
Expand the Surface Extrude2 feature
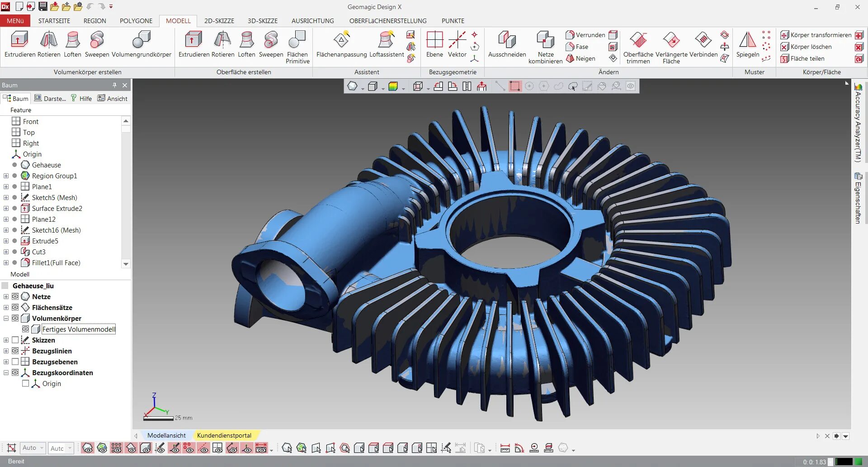[x=6, y=209]
